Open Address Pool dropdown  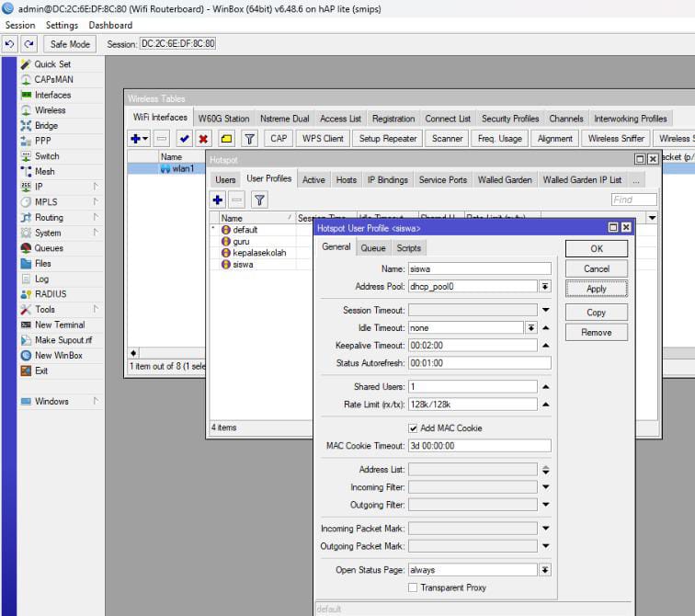tap(545, 286)
